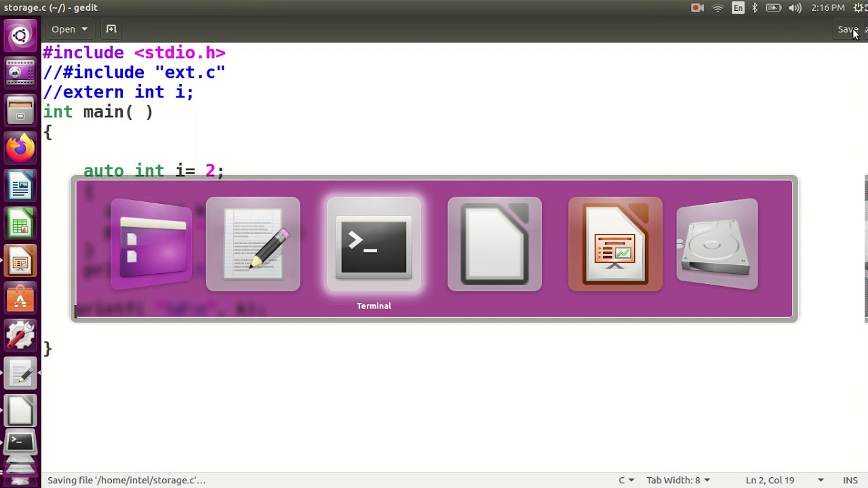Toggle the INS insert mode indicator

850,480
